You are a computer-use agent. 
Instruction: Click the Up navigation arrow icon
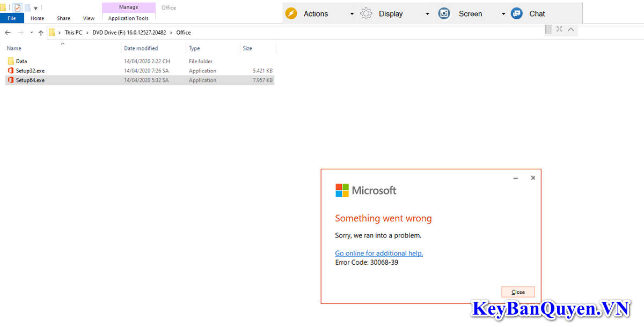pyautogui.click(x=41, y=32)
